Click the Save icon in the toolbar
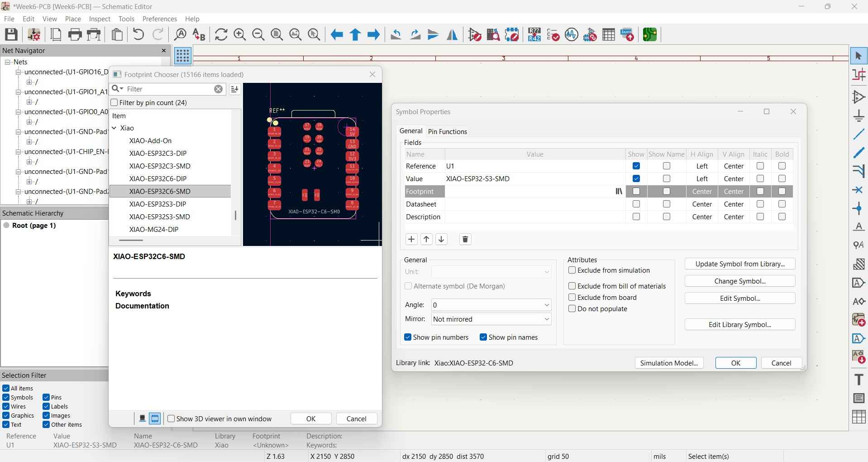This screenshot has width=868, height=462. pos(11,35)
